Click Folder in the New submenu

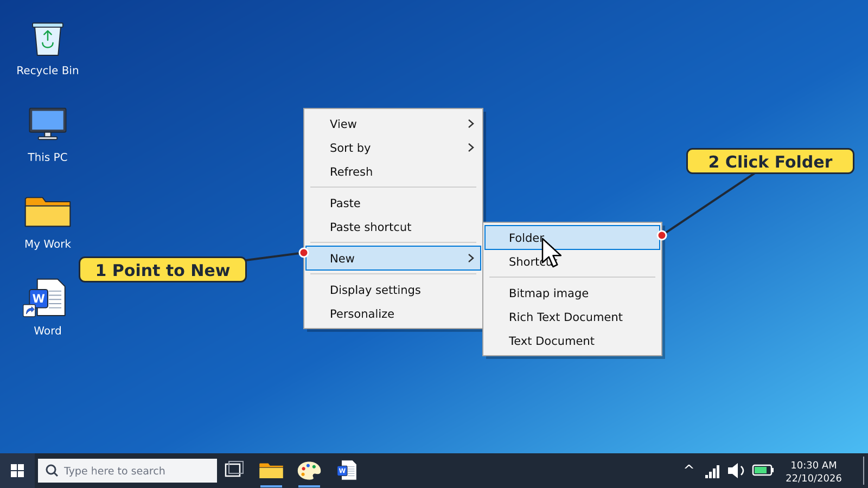click(x=572, y=237)
